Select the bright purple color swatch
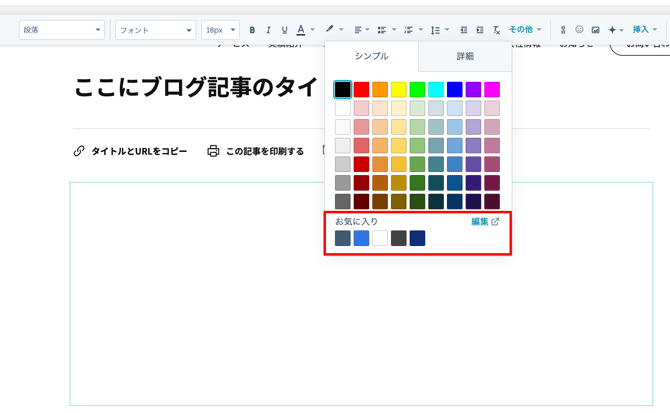Screen dimensions: 670x413 point(473,90)
